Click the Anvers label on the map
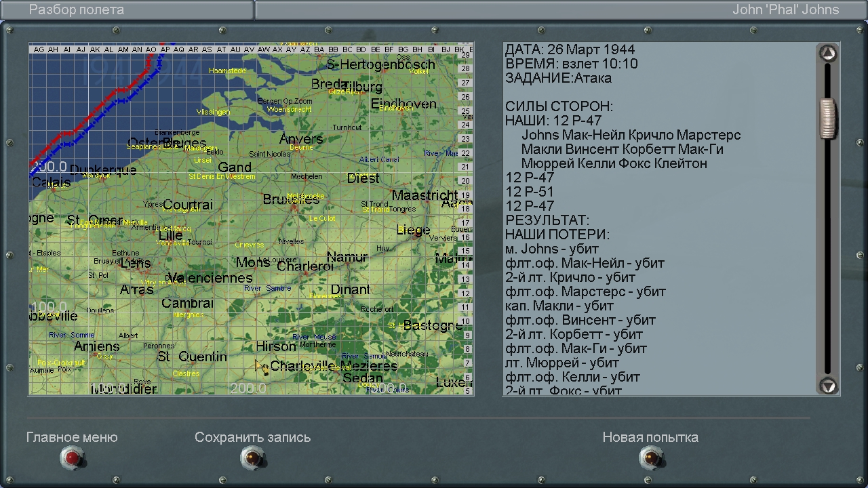 pos(301,139)
